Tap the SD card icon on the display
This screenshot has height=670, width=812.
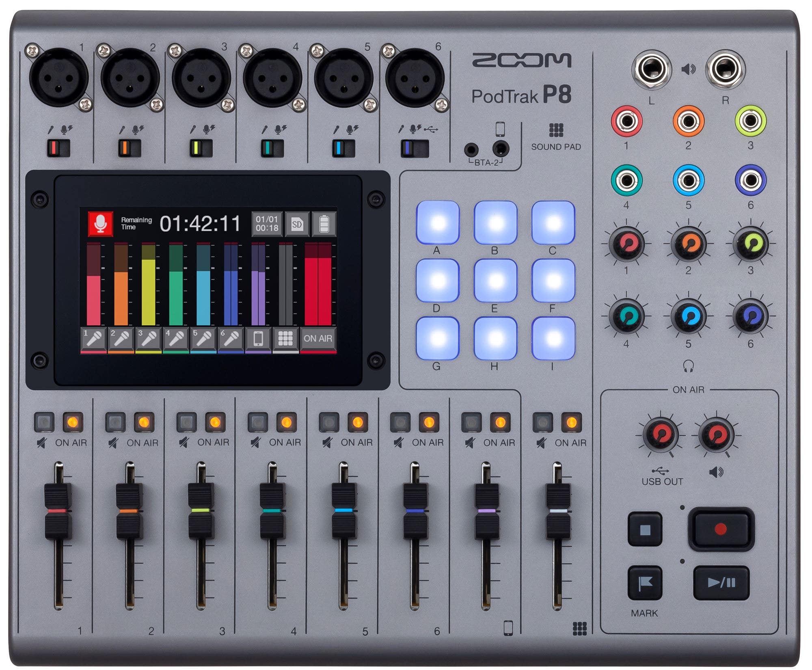[x=297, y=224]
